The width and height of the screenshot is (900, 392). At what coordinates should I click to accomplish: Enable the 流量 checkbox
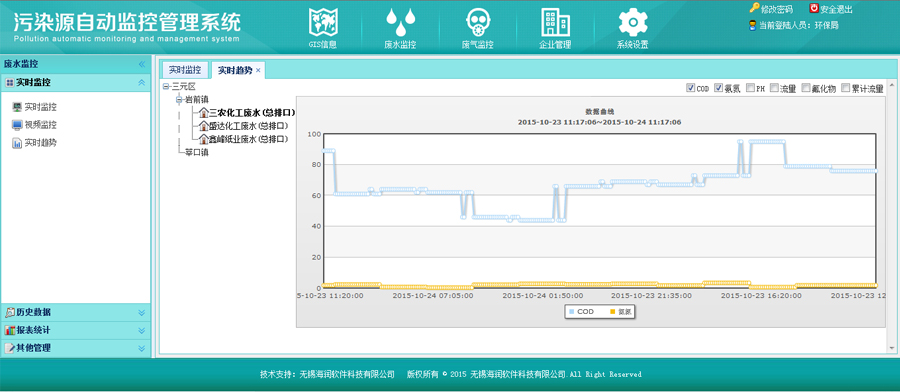coord(774,88)
